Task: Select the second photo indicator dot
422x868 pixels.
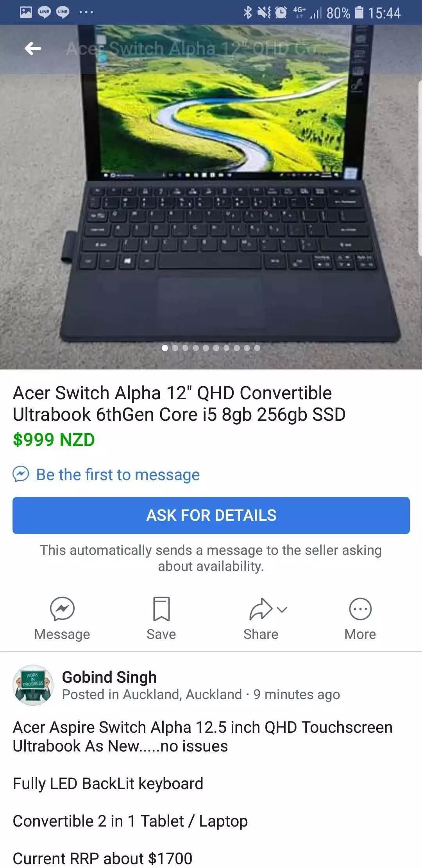Action: click(175, 348)
